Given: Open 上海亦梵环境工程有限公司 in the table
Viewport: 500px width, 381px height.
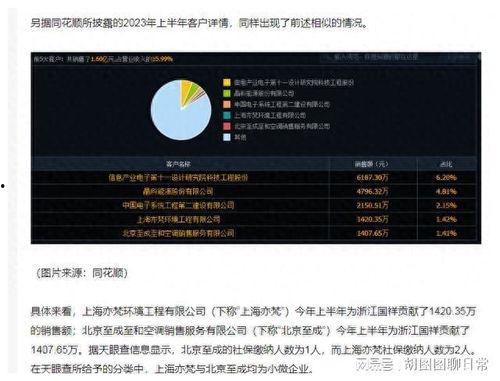Looking at the screenshot, I should pyautogui.click(x=178, y=219).
